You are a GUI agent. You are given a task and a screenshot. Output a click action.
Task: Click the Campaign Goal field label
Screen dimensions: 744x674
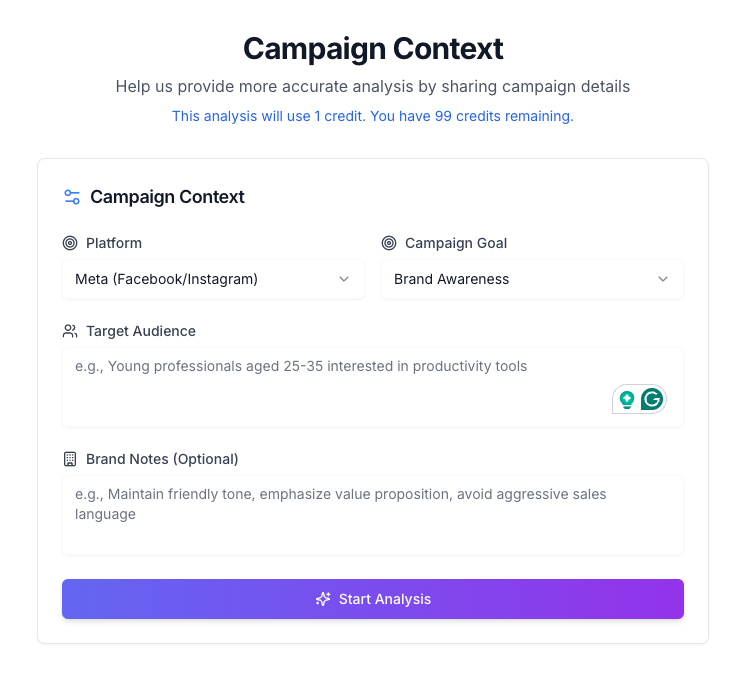pyautogui.click(x=456, y=243)
